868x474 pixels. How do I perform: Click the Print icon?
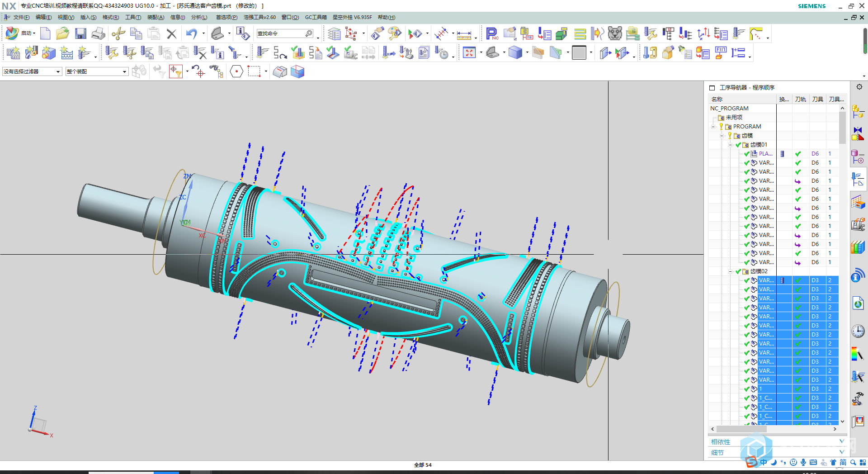tap(98, 33)
